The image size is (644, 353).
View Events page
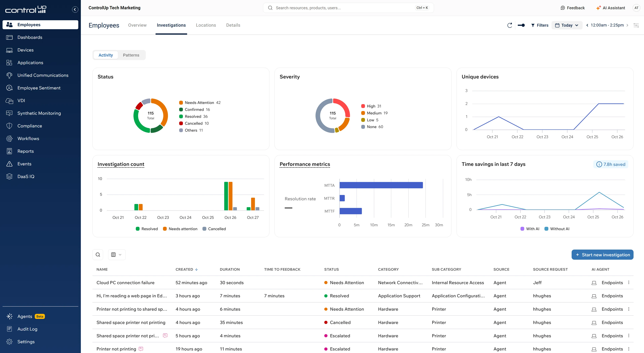(40, 164)
